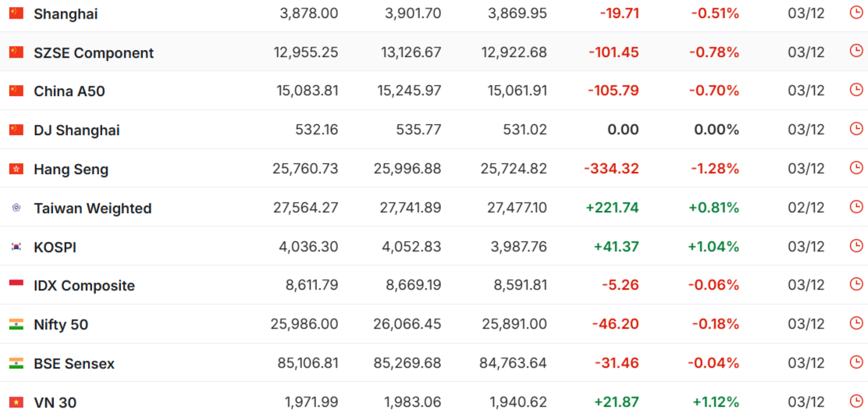This screenshot has height=413, width=868.
Task: Open the SZSE Component index page
Action: click(x=94, y=53)
